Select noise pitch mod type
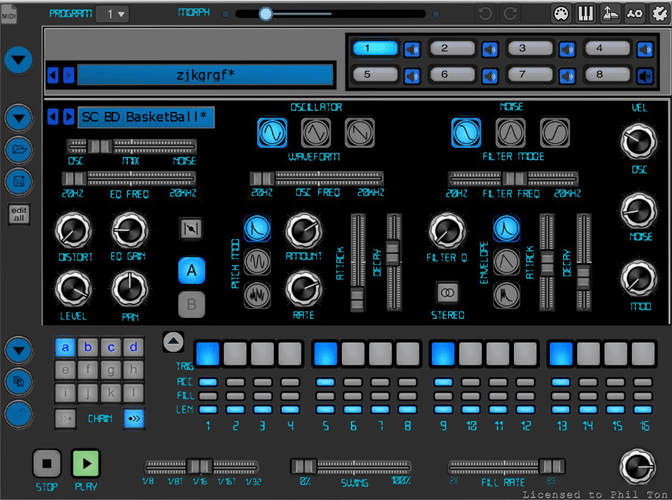 point(257,295)
